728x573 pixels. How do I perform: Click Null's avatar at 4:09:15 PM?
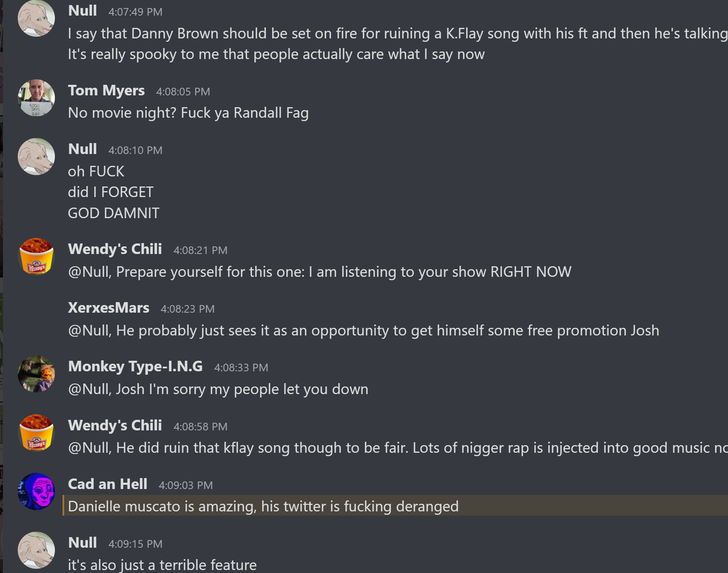[x=36, y=550]
